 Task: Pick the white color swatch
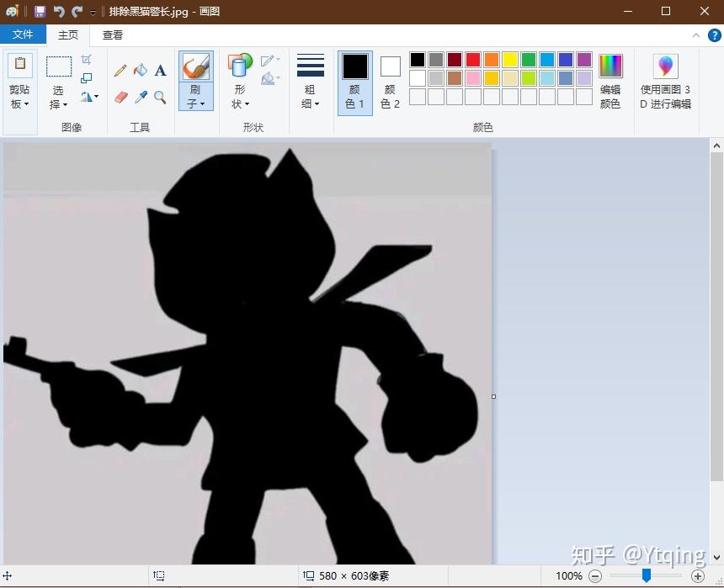pyautogui.click(x=418, y=78)
